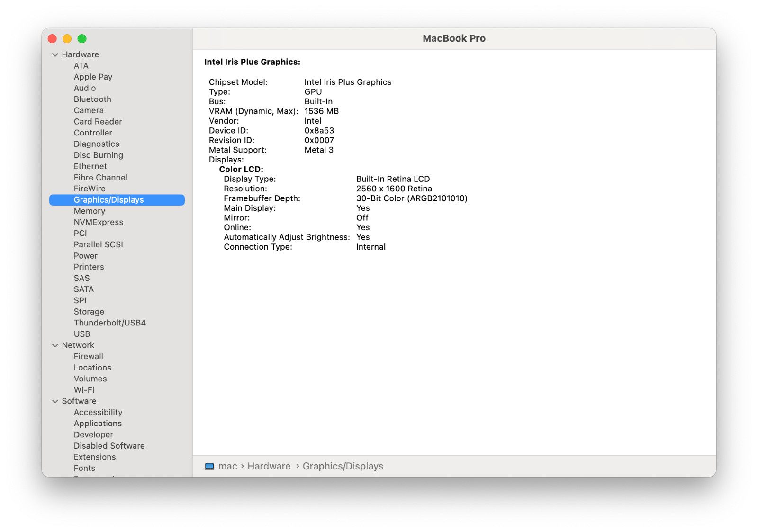Select Applications under Software
Viewport: 758px width, 532px height.
coord(98,424)
